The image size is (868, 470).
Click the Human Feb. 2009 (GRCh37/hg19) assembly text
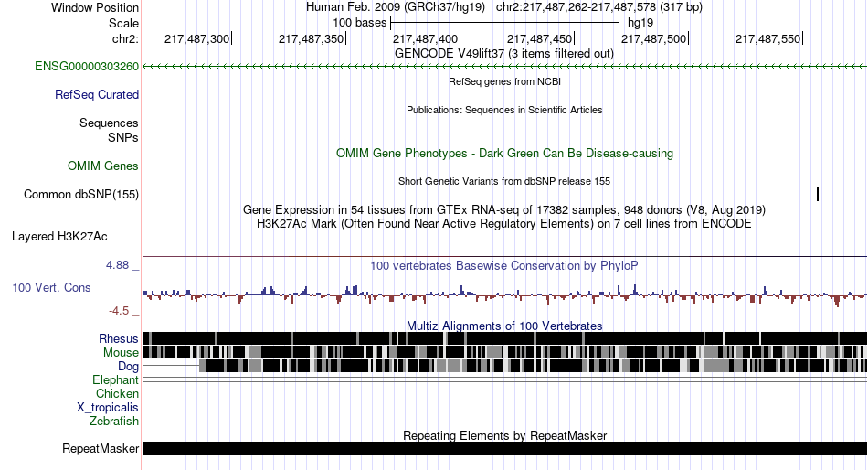coord(396,7)
